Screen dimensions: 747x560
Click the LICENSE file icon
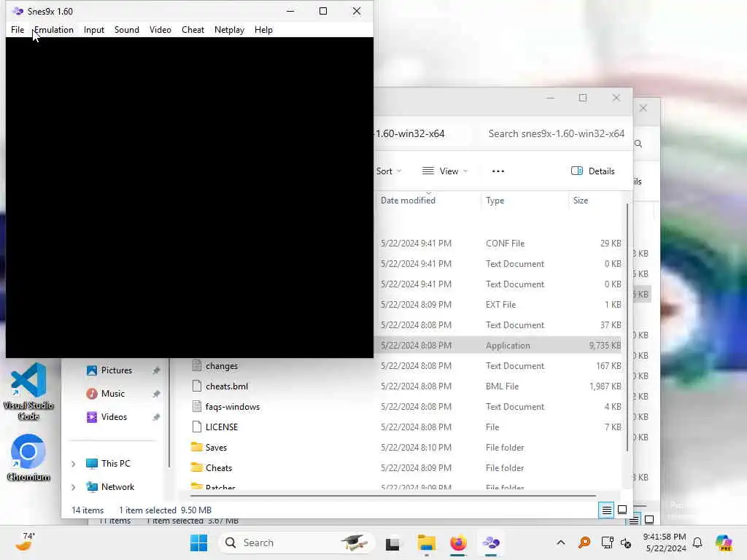tap(197, 427)
